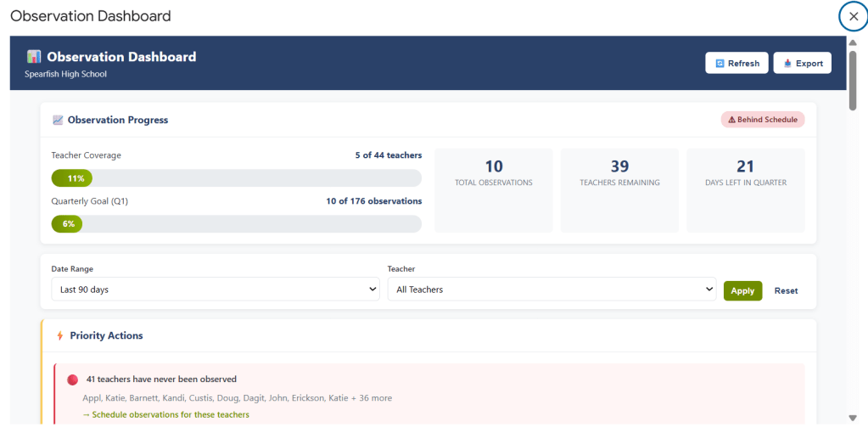Screen dimensions: 868x433
Task: Click the scrollbar down arrow
Action: (x=853, y=418)
